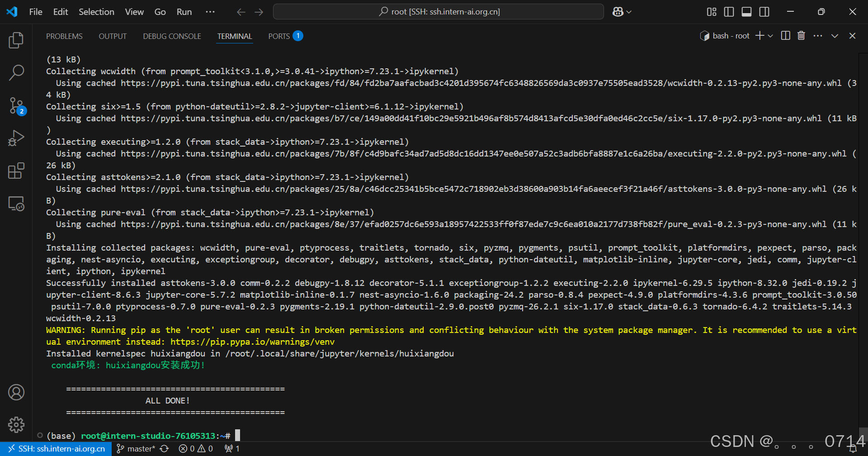Split the terminal

[x=786, y=36]
